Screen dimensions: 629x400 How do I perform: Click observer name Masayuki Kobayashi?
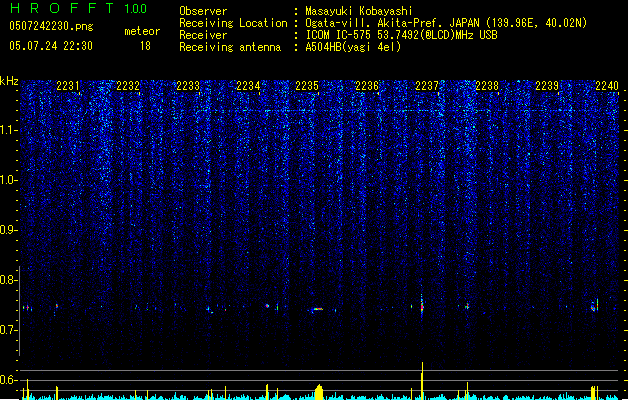[359, 11]
